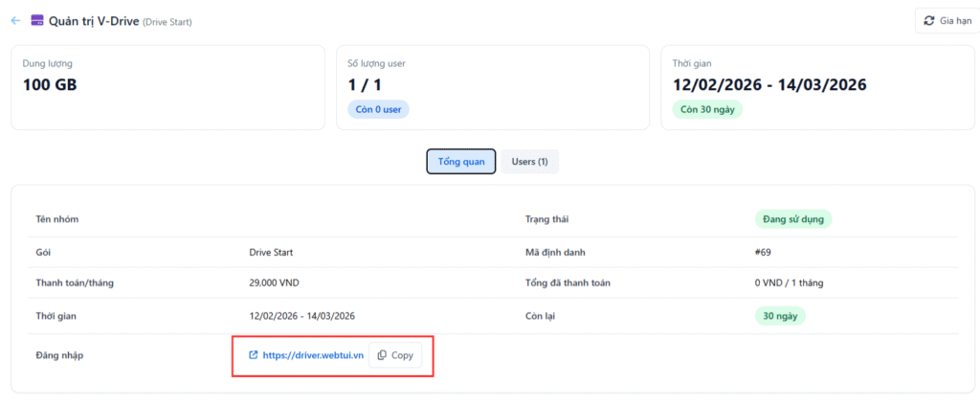The width and height of the screenshot is (980, 405).
Task: Click the purple V-Drive server icon
Action: point(37,20)
